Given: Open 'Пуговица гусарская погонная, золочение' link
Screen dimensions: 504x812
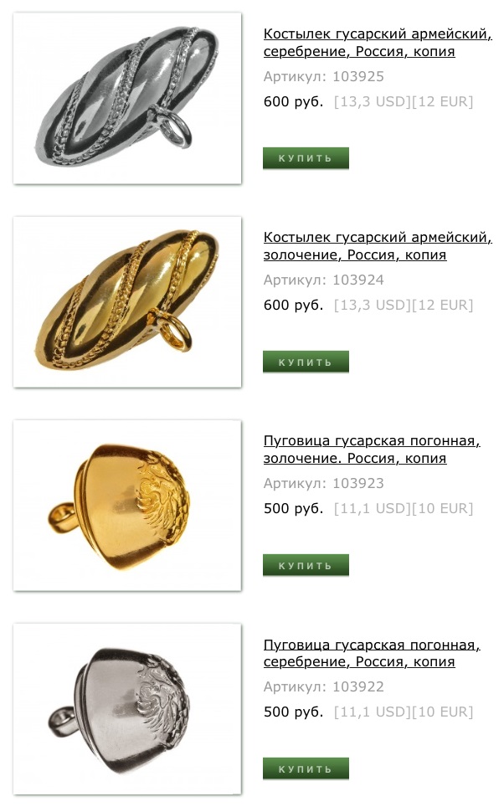Looking at the screenshot, I should point(372,450).
